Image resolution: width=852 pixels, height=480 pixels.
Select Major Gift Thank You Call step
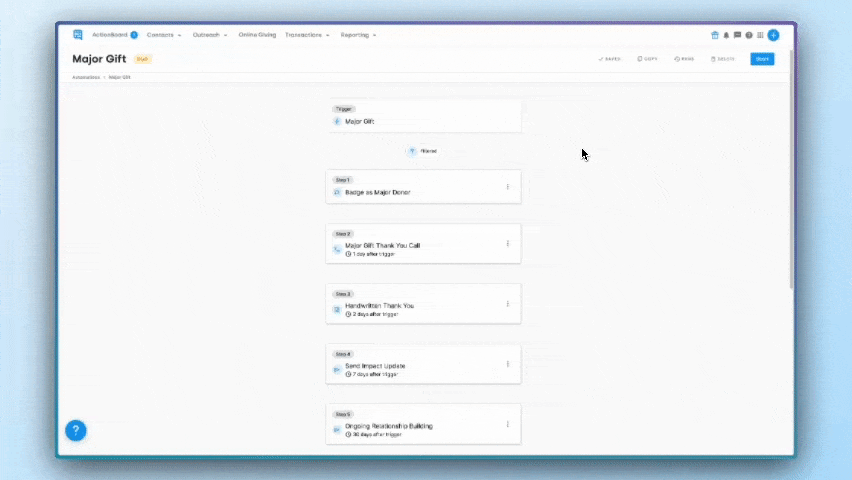(x=423, y=244)
